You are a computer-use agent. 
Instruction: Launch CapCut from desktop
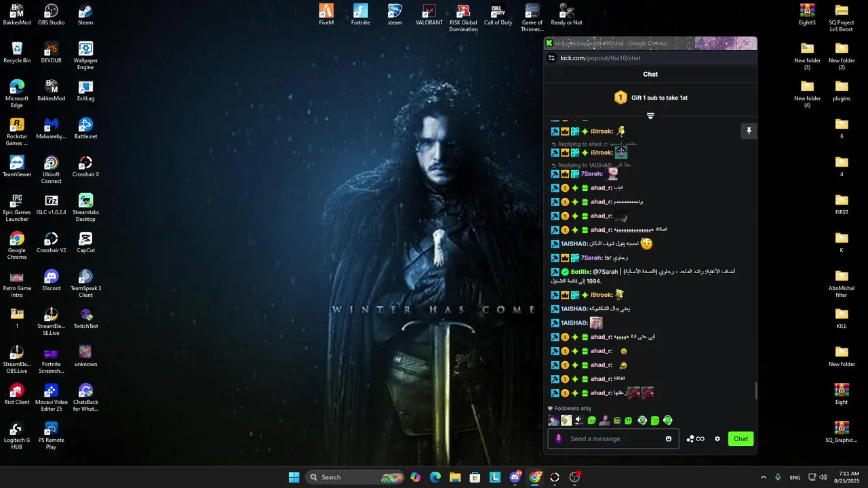(85, 242)
